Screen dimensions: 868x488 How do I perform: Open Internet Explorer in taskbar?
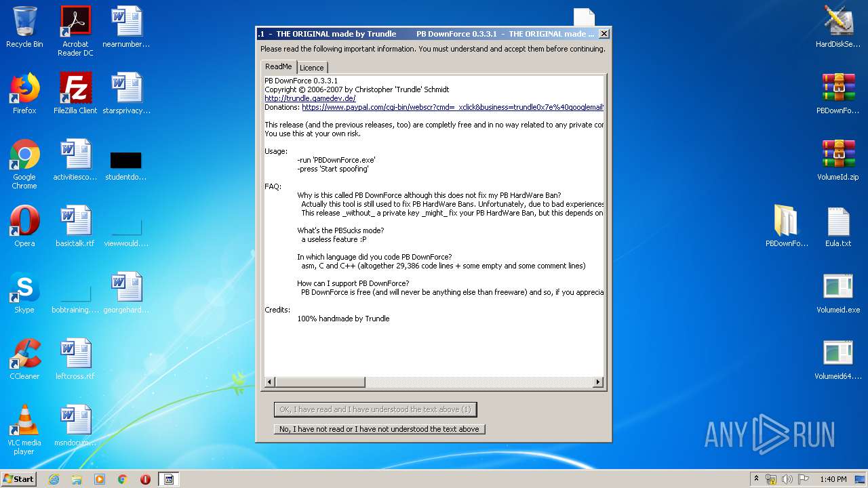click(x=54, y=479)
